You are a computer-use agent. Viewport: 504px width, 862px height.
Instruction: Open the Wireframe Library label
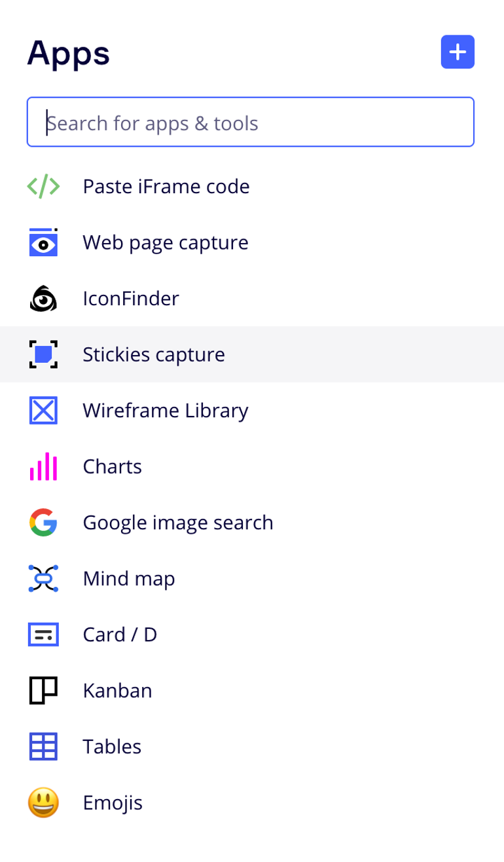[x=166, y=411]
